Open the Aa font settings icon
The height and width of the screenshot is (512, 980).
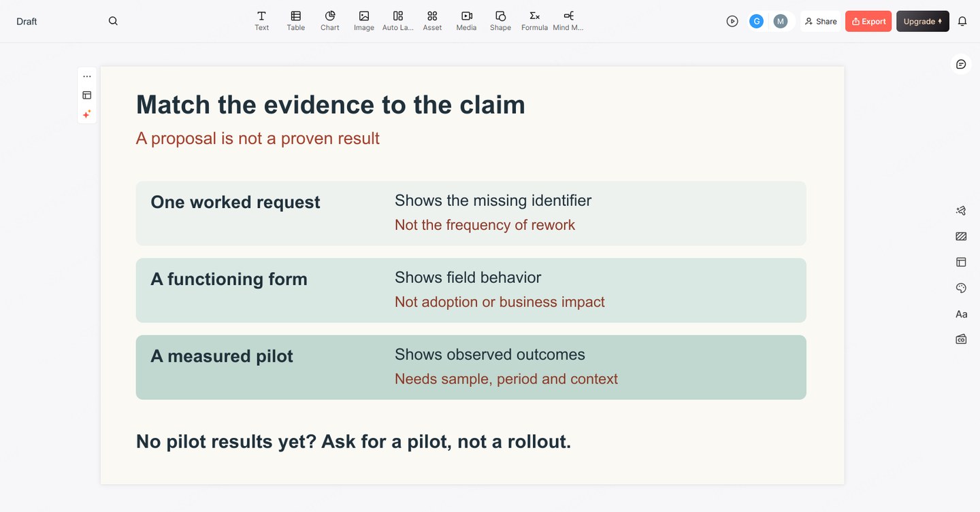tap(961, 314)
